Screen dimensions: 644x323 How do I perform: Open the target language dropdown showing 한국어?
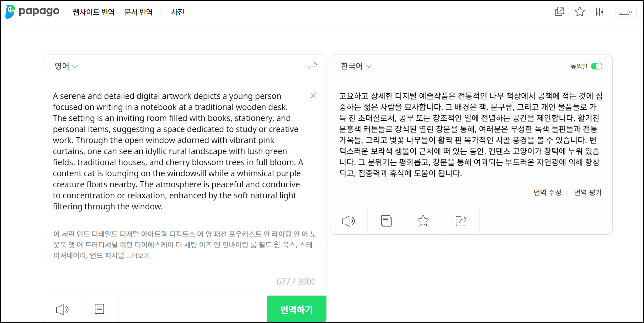355,66
